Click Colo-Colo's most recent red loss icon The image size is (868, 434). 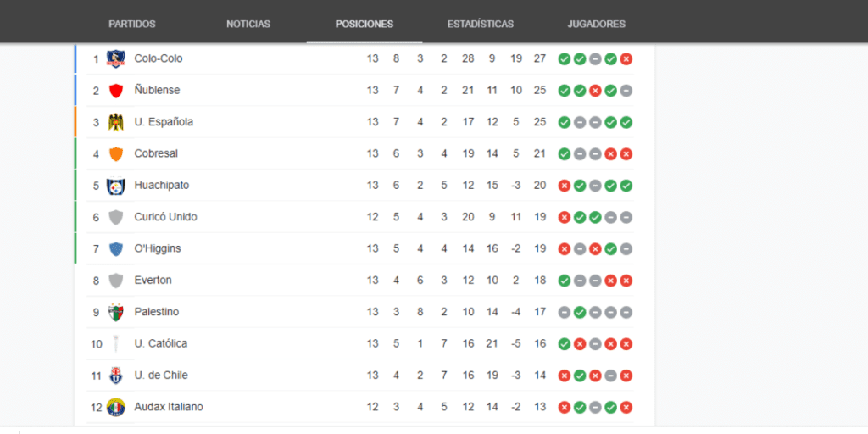[626, 59]
